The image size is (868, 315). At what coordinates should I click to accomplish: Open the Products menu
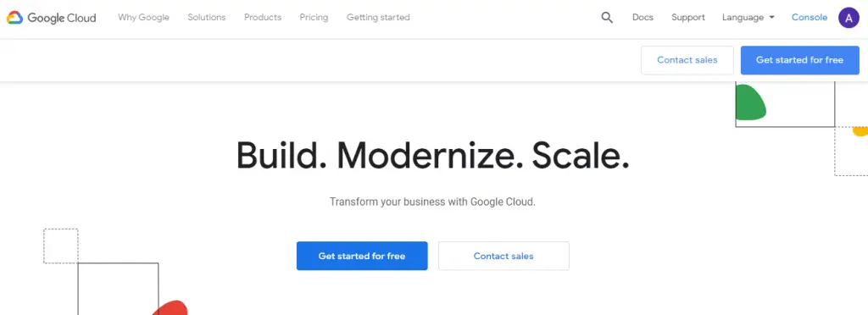pos(263,17)
